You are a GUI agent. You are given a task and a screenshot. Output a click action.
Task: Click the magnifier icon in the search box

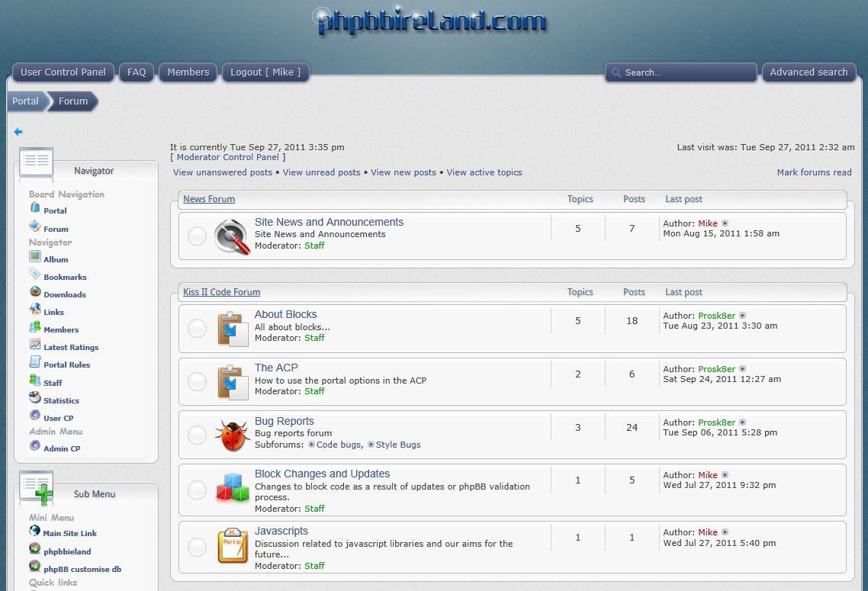pyautogui.click(x=616, y=72)
